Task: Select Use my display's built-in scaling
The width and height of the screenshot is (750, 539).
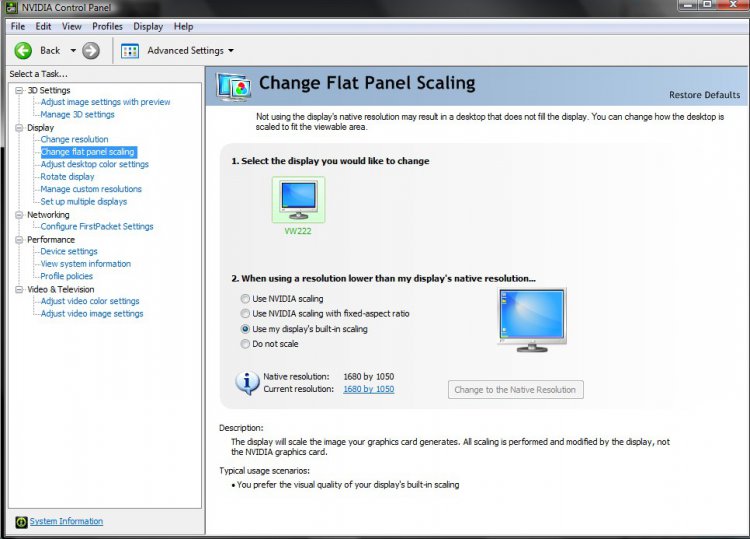Action: pos(245,329)
